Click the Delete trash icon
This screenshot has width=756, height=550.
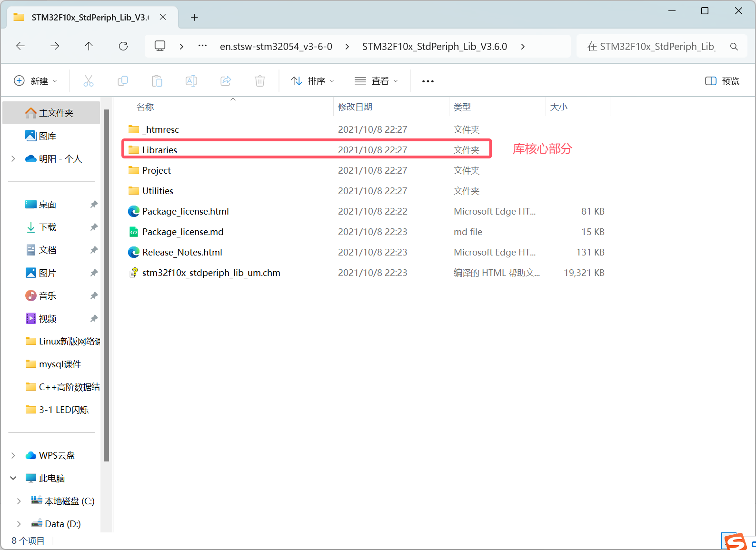point(260,81)
